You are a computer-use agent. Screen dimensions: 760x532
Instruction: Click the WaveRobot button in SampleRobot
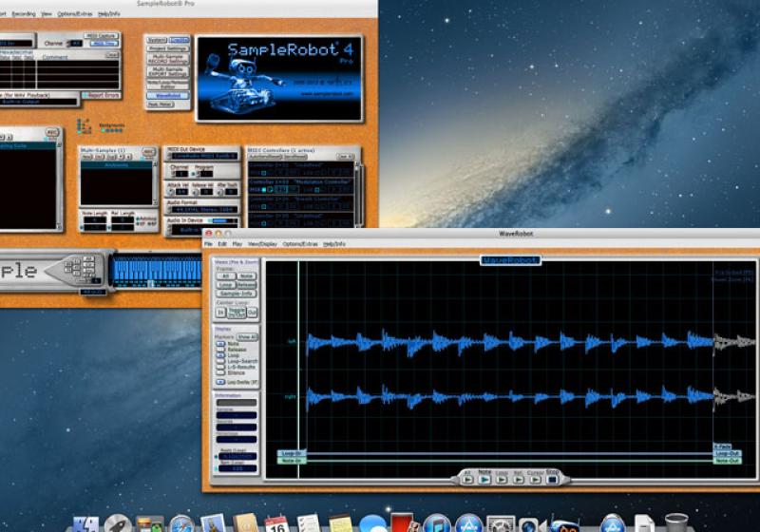(x=167, y=94)
